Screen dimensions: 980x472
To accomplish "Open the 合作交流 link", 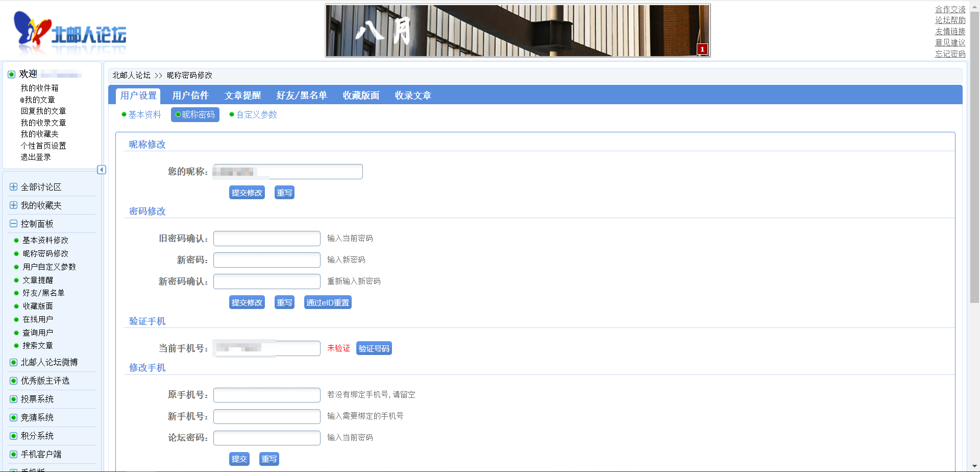I will pos(950,9).
